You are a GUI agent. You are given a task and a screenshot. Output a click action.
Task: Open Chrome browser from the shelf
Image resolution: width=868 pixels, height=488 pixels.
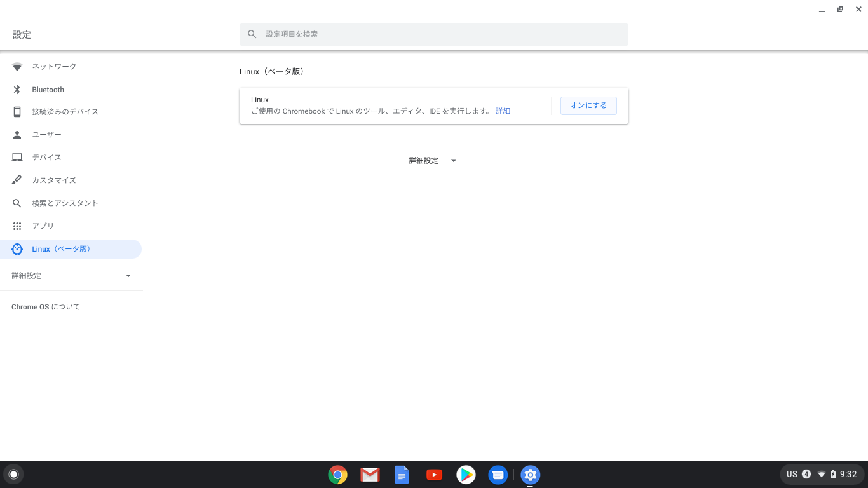(337, 475)
